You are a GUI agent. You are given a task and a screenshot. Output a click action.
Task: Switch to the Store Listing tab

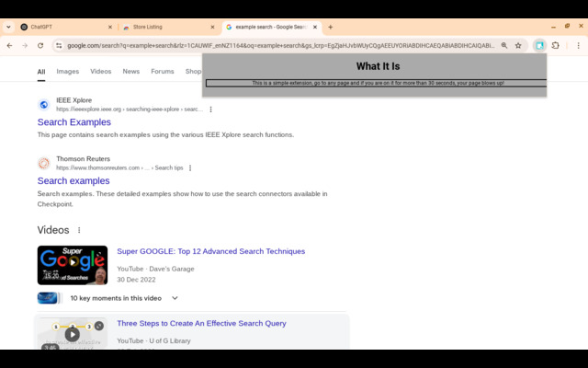(169, 27)
